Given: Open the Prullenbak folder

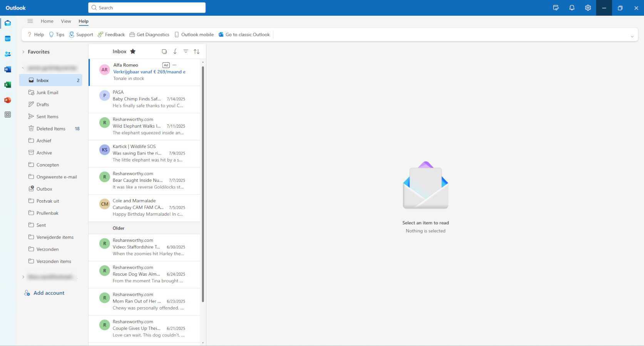Looking at the screenshot, I should (x=51, y=213).
